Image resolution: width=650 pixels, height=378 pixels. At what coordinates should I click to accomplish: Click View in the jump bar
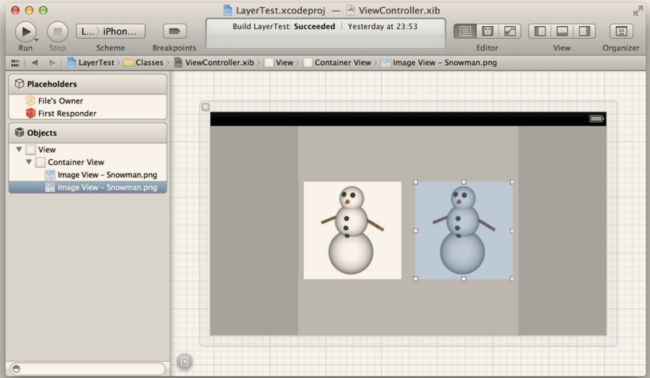click(279, 63)
